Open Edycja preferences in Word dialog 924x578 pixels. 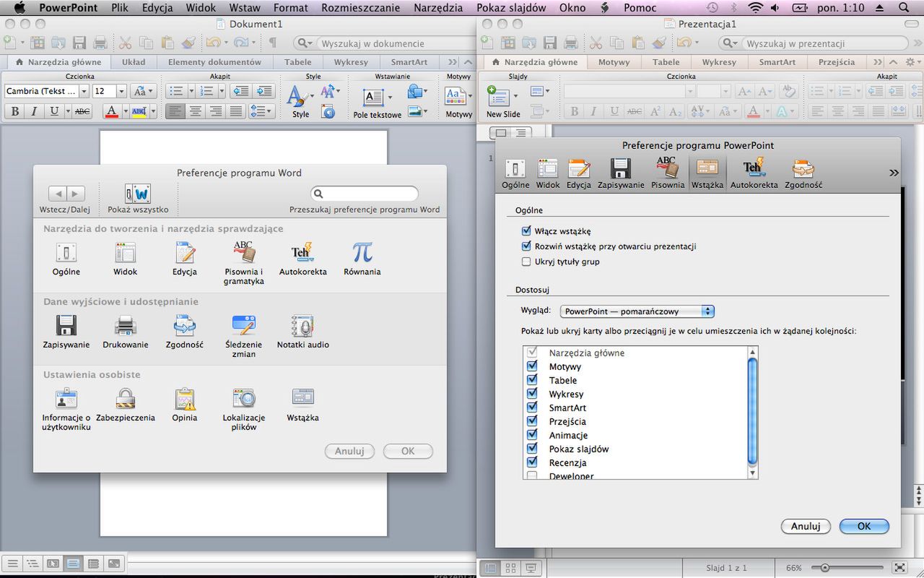(x=185, y=259)
